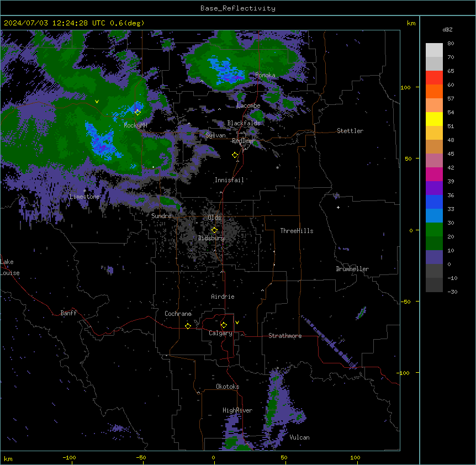Click the Innisfail city label
Image resolution: width=476 pixels, height=465 pixels.
click(229, 180)
